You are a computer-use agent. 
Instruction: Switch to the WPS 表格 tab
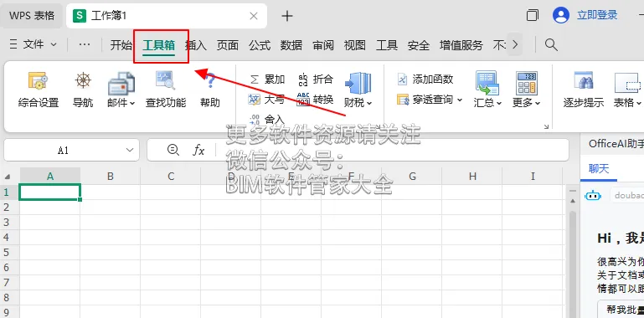(x=32, y=16)
